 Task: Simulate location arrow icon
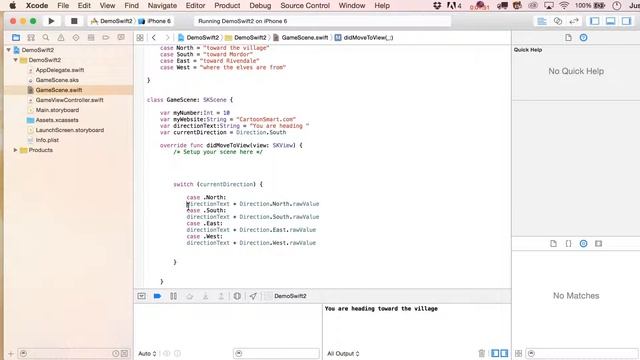(253, 296)
